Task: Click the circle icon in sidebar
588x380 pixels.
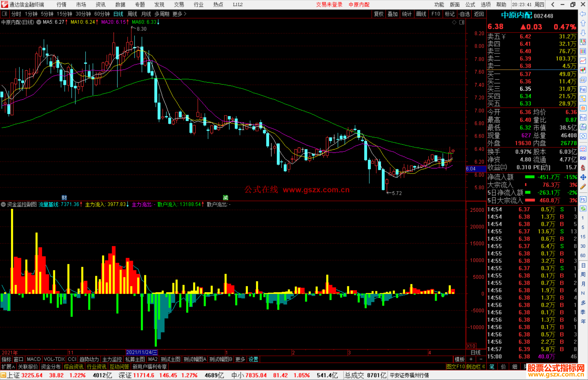Action: pos(583,136)
